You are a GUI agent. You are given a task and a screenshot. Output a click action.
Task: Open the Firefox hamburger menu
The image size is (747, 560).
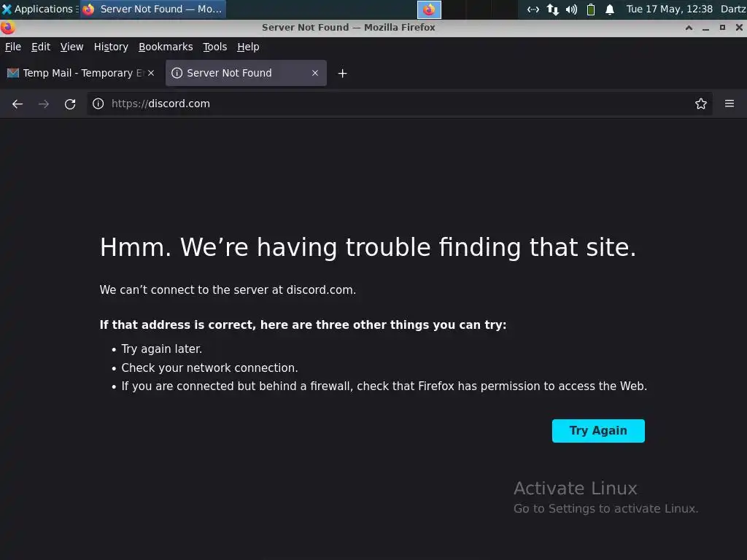[729, 104]
